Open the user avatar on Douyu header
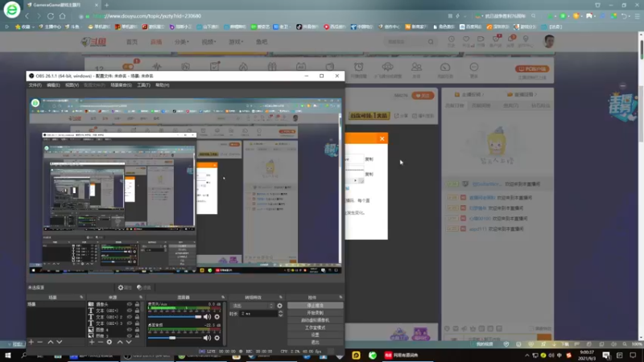 click(x=549, y=42)
